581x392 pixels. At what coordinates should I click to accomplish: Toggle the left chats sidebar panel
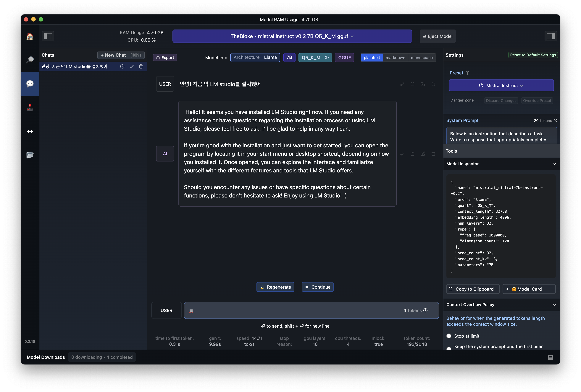(48, 36)
